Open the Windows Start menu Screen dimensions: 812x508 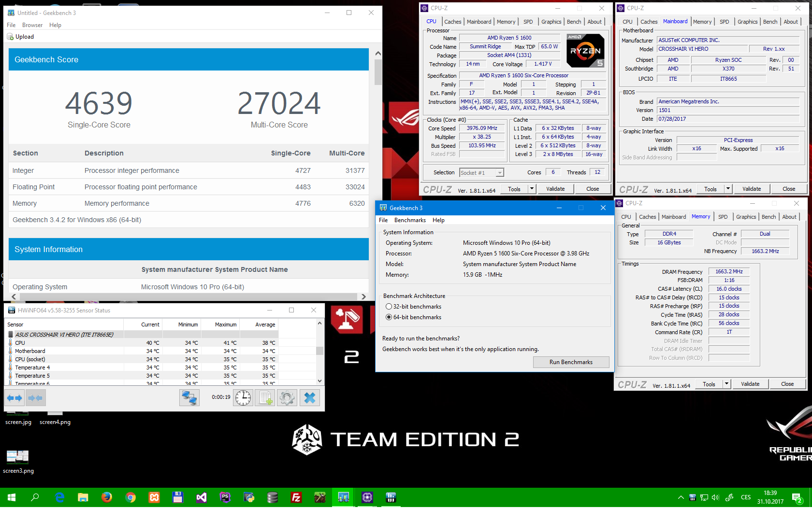[12, 497]
